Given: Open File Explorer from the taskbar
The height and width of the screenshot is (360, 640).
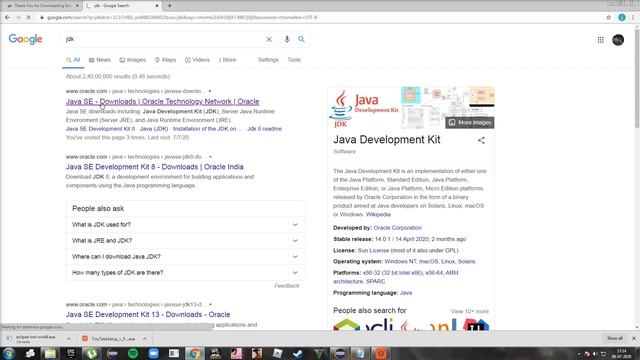Looking at the screenshot, I should point(50,353).
